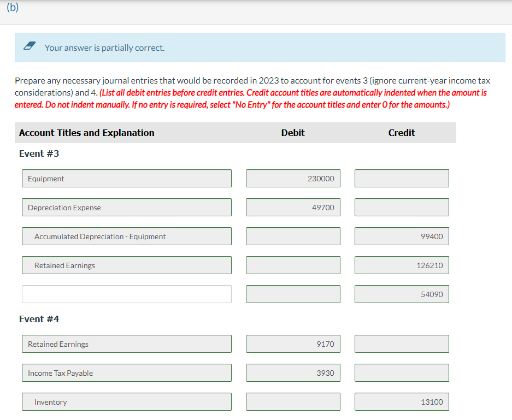Select the 49700 debit amount field
Viewport: 512px width, 420px height.
click(293, 207)
